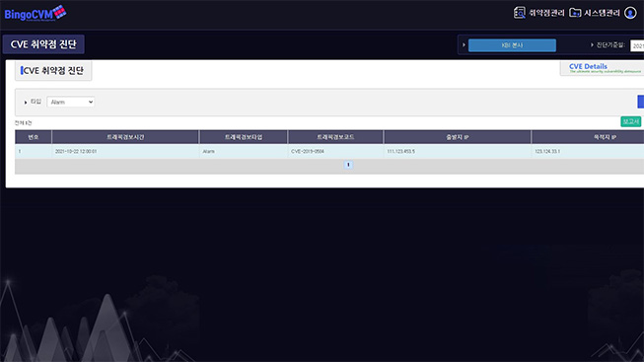Open the 시스템관리 menu
Viewport: 644px width, 362px height.
[602, 13]
